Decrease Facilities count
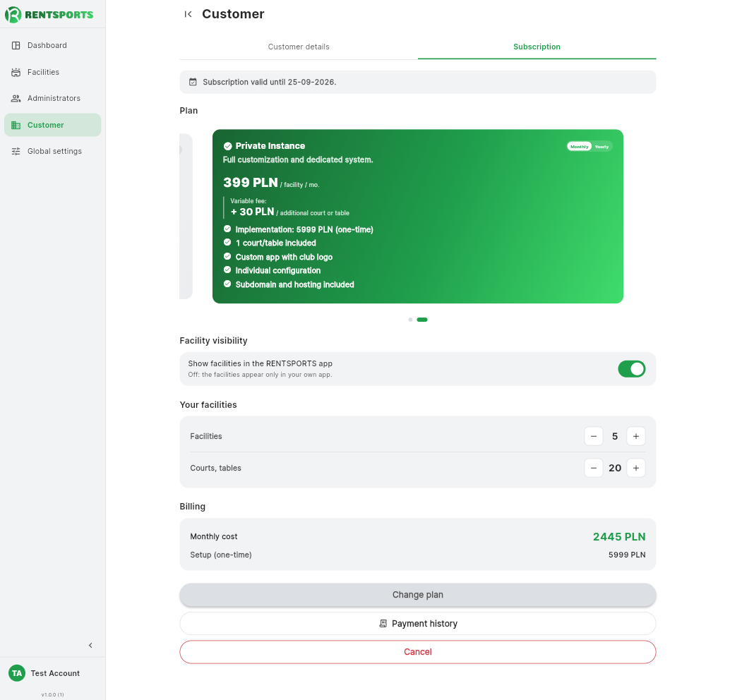This screenshot has height=700, width=730. tap(594, 436)
